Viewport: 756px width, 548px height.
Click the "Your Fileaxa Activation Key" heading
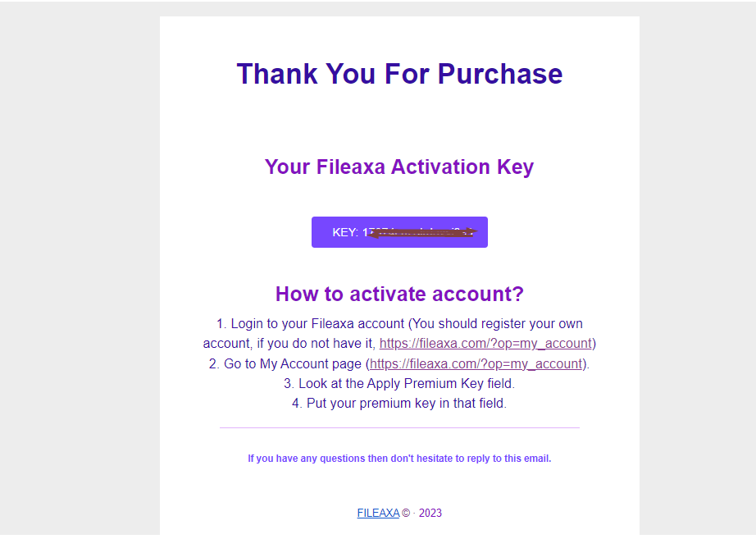(399, 167)
